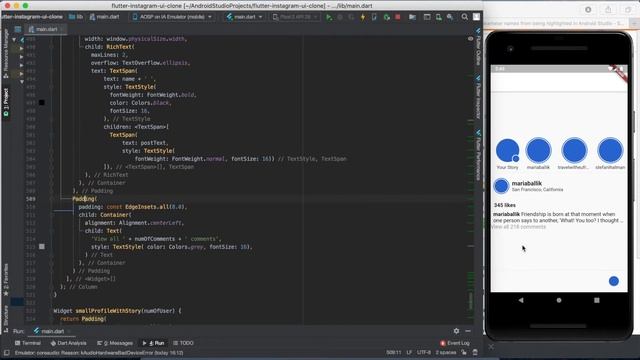
Task: Click the 'alignment: Alignment.centerLeft' line
Action: (135, 223)
